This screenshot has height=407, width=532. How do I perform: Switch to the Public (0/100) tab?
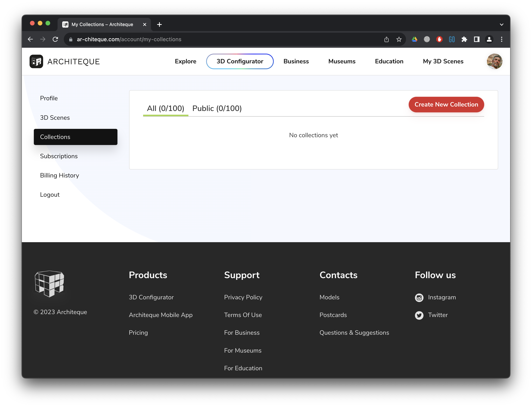217,108
